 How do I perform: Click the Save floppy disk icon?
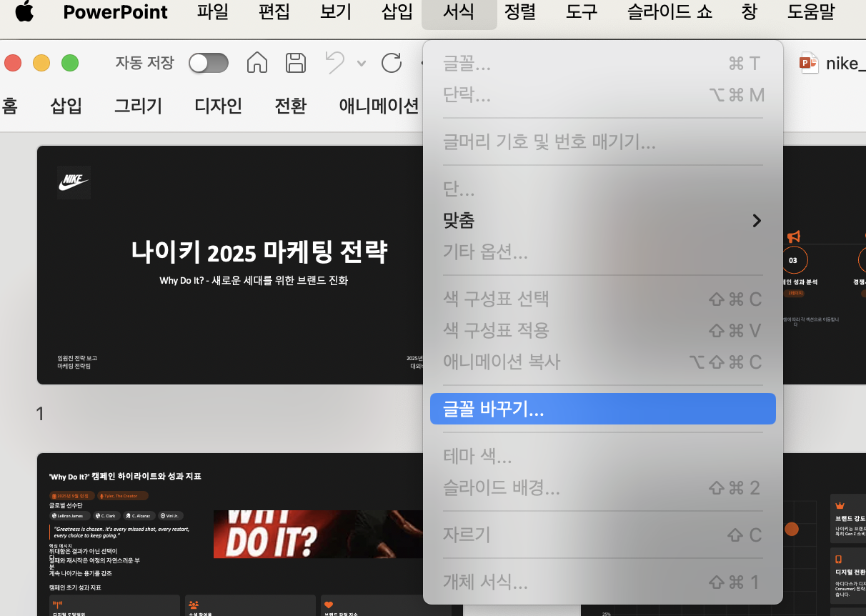click(296, 63)
